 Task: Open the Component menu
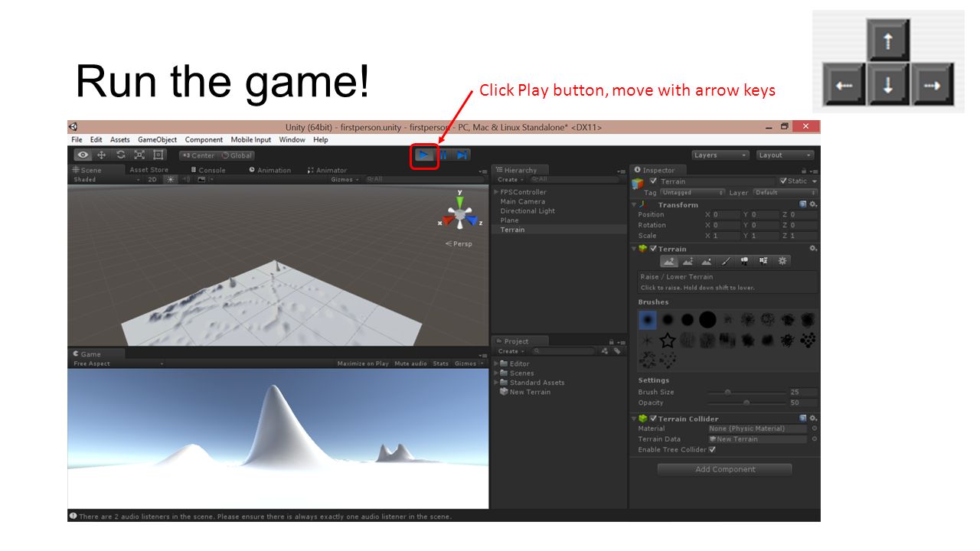point(204,139)
